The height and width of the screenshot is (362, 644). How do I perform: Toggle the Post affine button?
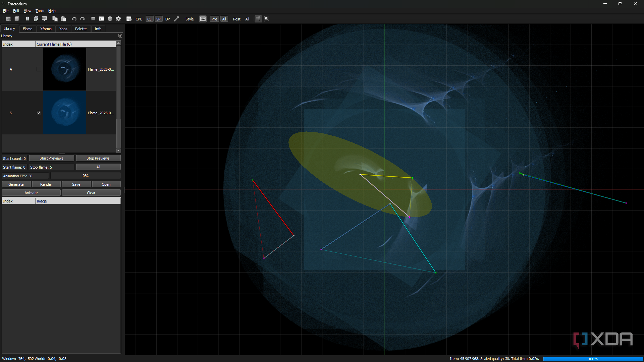(x=237, y=19)
